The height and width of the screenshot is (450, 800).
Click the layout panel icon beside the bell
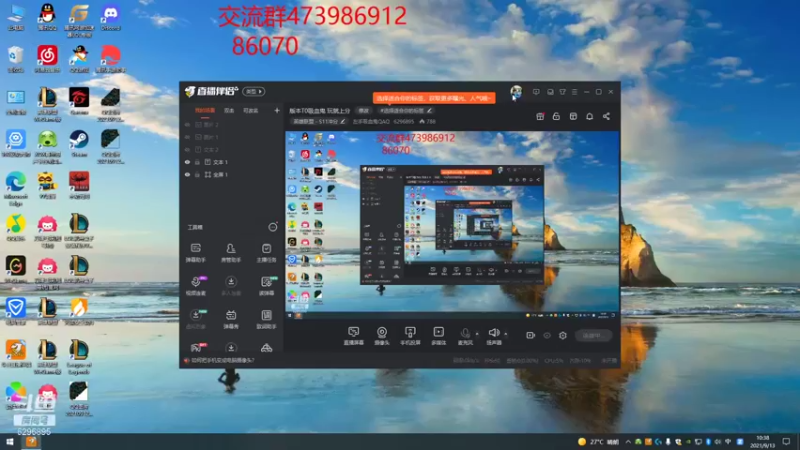click(x=573, y=116)
